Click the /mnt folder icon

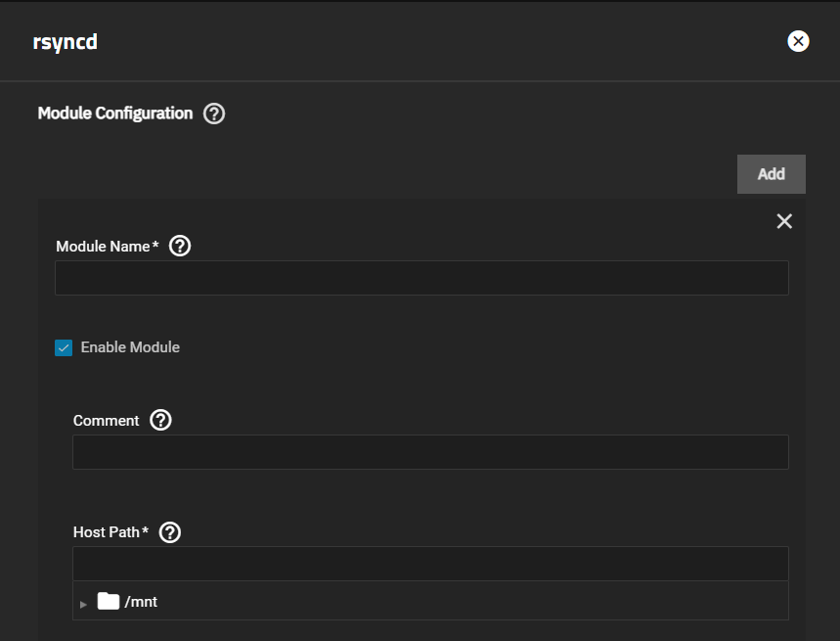point(109,602)
